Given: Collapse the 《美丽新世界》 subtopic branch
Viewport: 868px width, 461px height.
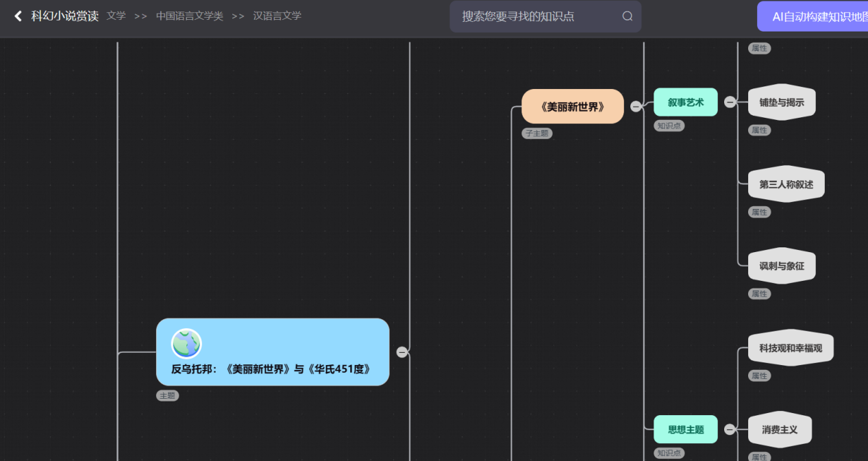Looking at the screenshot, I should [x=636, y=106].
